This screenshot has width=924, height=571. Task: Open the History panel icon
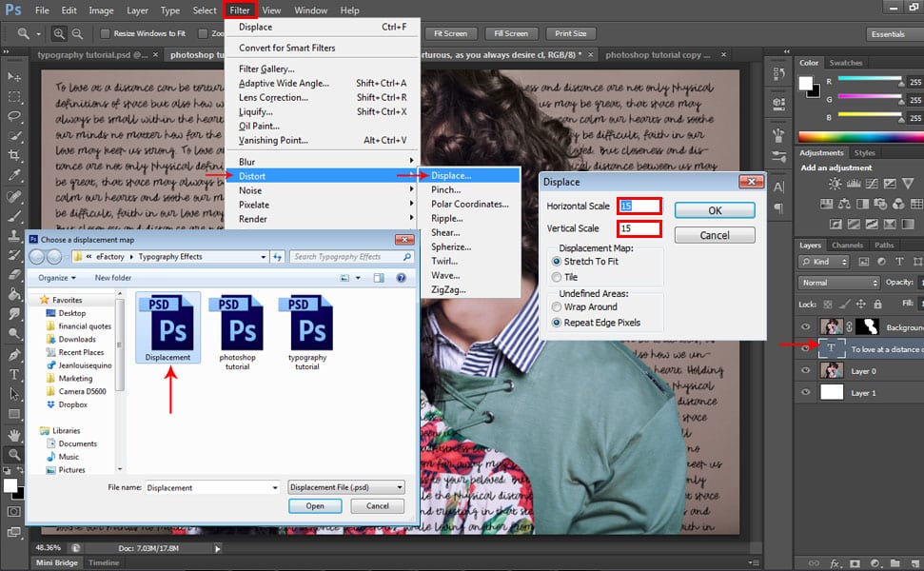coord(778,74)
